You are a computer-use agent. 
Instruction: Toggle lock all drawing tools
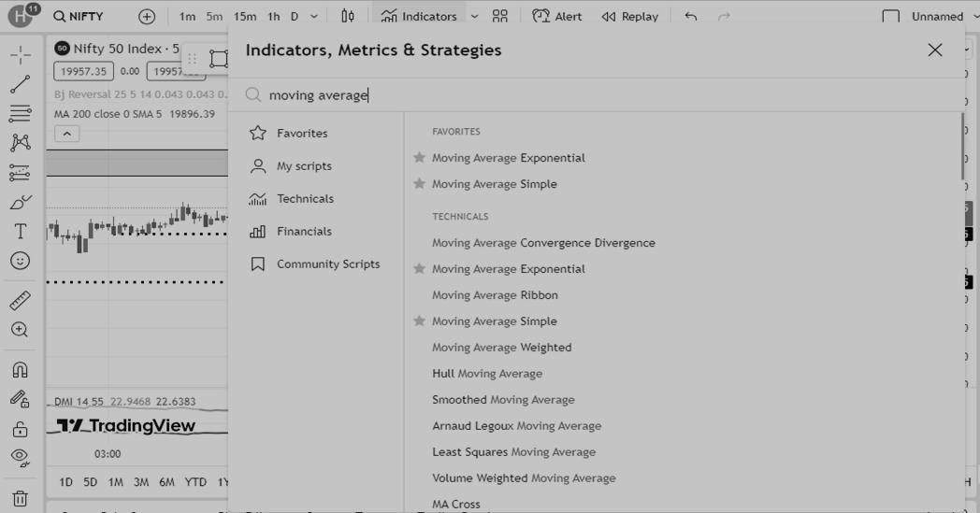click(20, 429)
